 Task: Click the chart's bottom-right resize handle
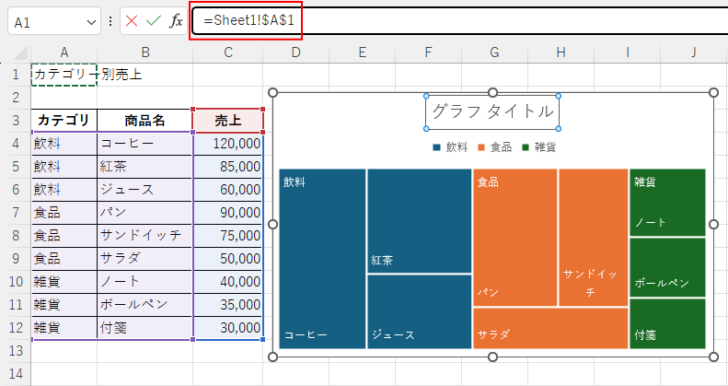[714, 357]
